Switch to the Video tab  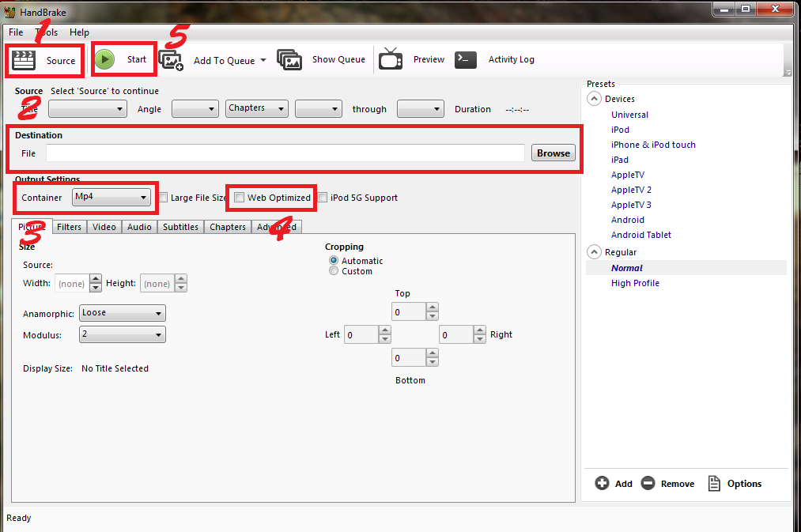tap(104, 227)
